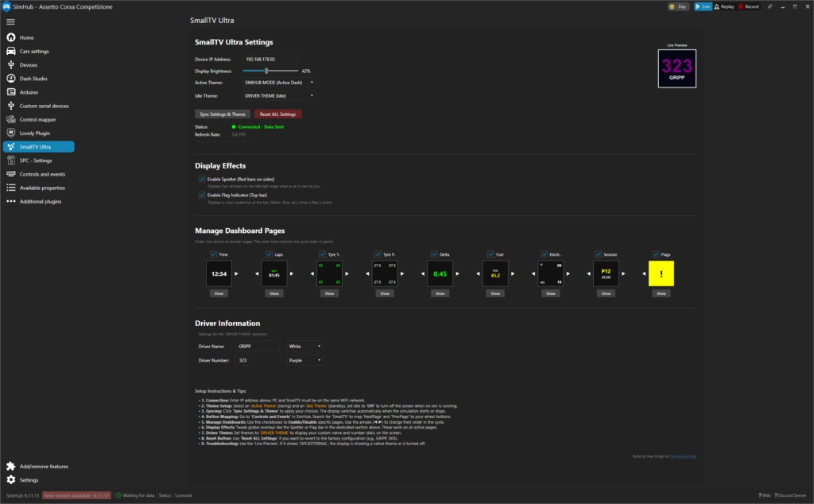
Task: Move Fuel page right with its arrow
Action: tap(513, 273)
